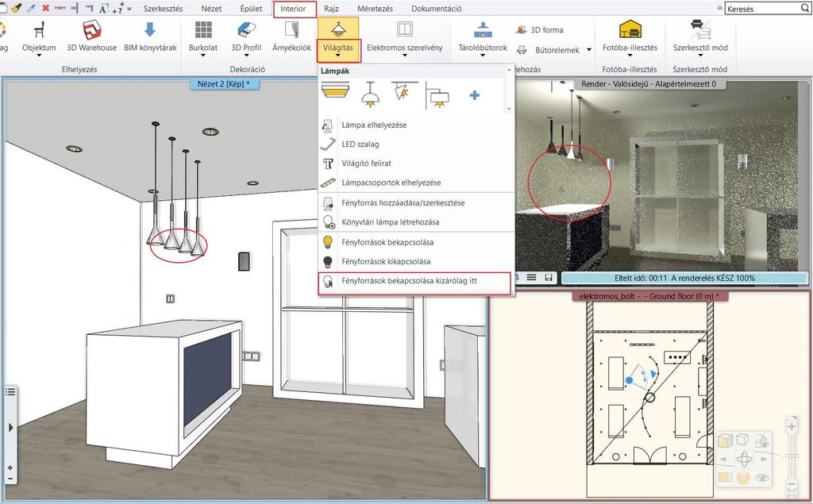The image size is (813, 504).
Task: Select the text A tool in the quick toolbar
Action: (103, 9)
